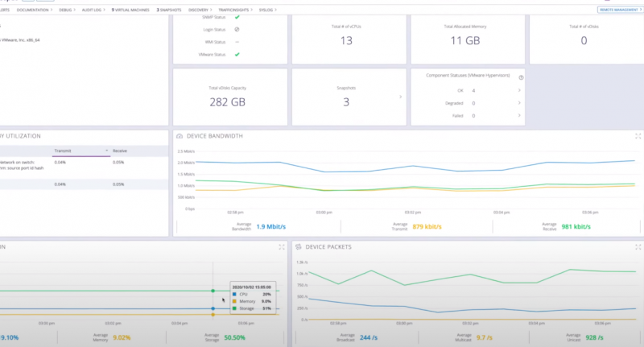Open the Snapshots tab
Image resolution: width=644 pixels, height=347 pixels.
pyautogui.click(x=168, y=10)
